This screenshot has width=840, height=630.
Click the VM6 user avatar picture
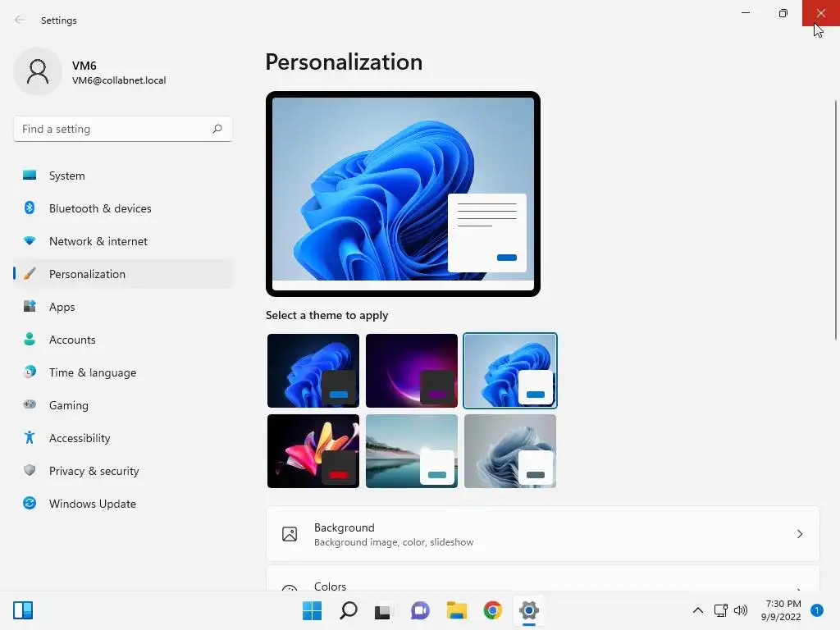click(x=38, y=72)
